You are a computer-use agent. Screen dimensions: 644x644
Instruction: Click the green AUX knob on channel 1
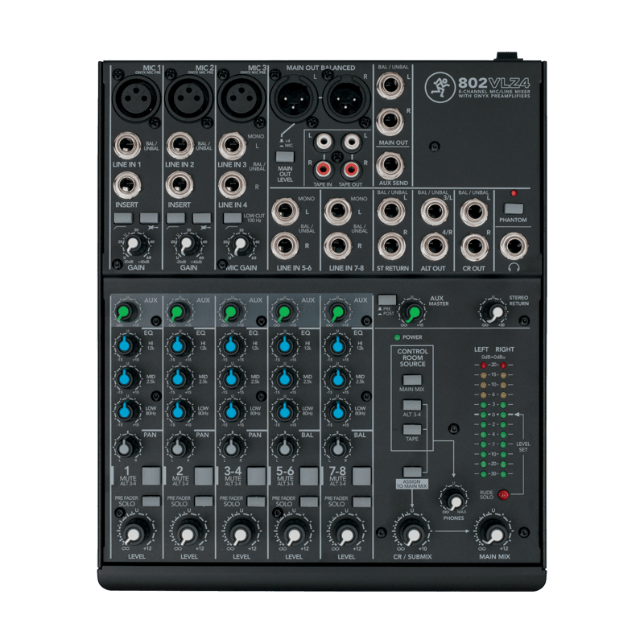[x=126, y=313]
